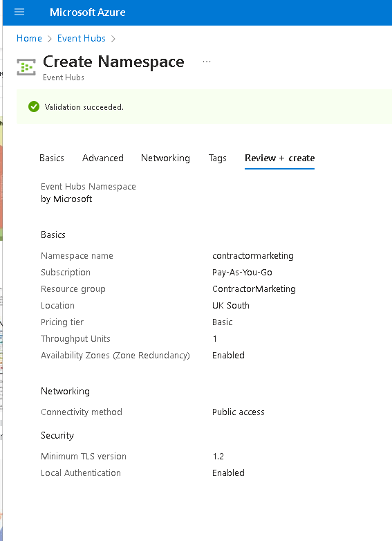Click the Validation succeeded message
Image resolution: width=392 pixels, height=541 pixels.
tap(84, 107)
